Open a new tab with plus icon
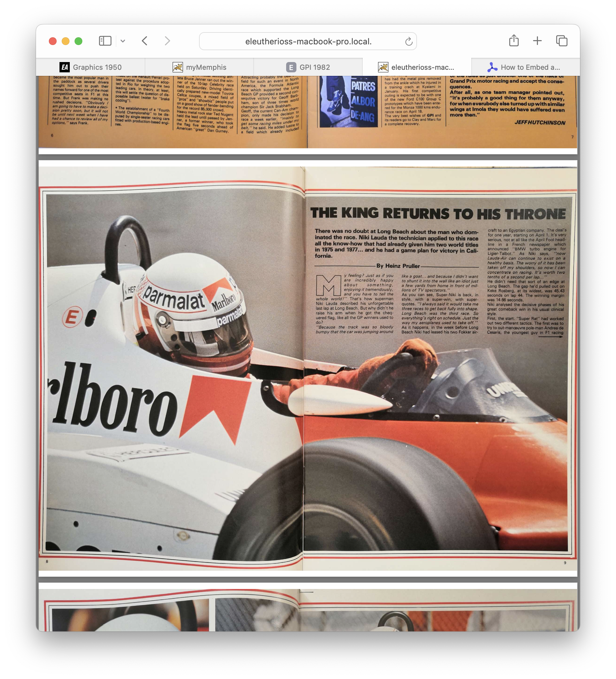Image resolution: width=616 pixels, height=679 pixels. [x=537, y=41]
